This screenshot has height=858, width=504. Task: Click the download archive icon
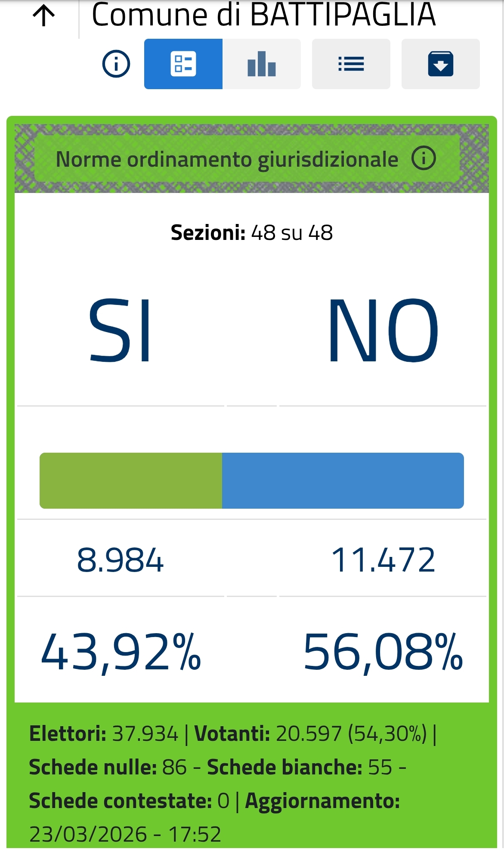pyautogui.click(x=440, y=64)
